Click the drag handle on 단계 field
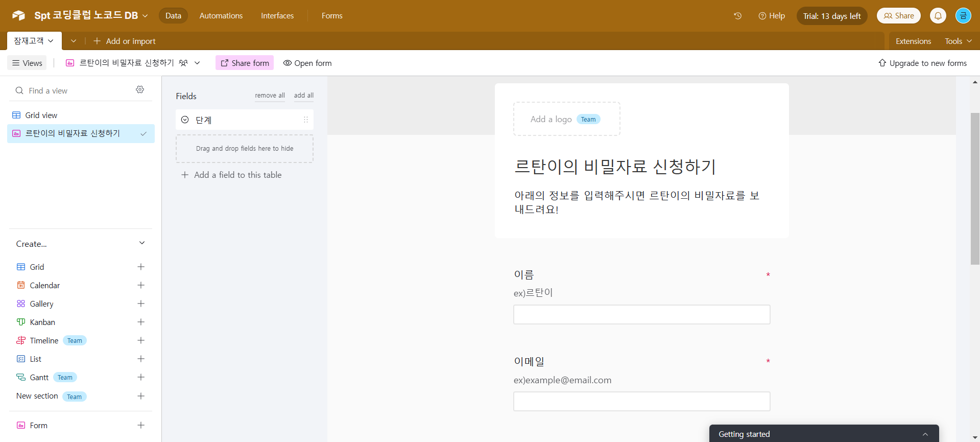Viewport: 980px width, 442px height. [305, 120]
